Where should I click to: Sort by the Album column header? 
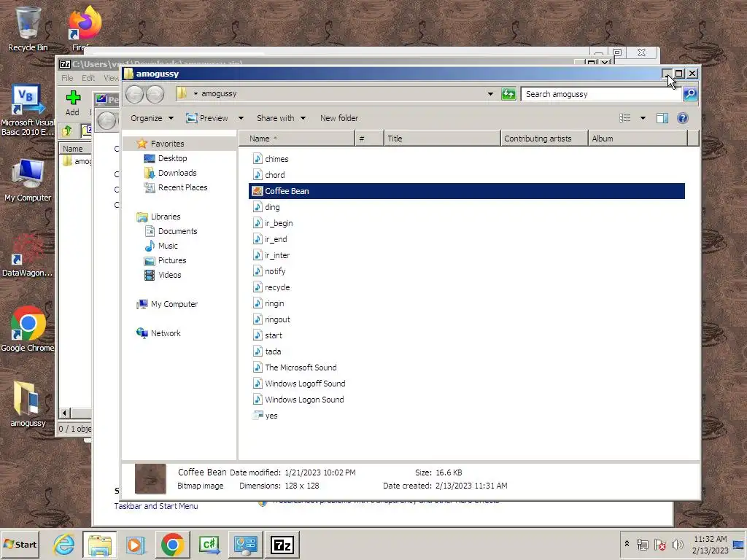pyautogui.click(x=638, y=139)
